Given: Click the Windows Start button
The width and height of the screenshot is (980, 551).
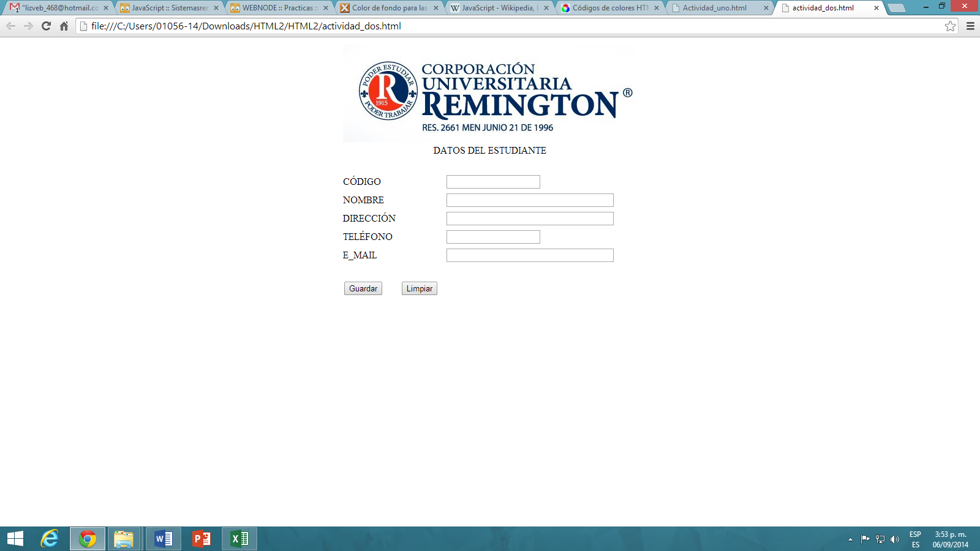Looking at the screenshot, I should pyautogui.click(x=15, y=539).
